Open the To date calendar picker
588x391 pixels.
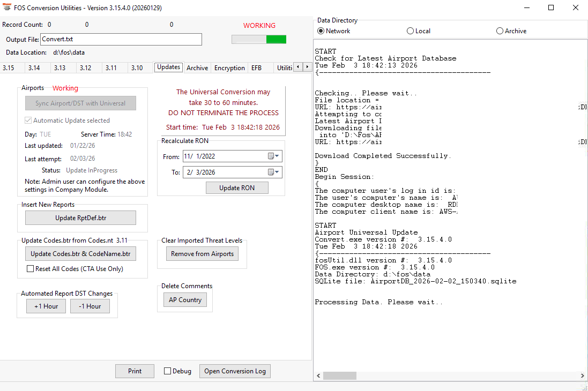click(273, 172)
